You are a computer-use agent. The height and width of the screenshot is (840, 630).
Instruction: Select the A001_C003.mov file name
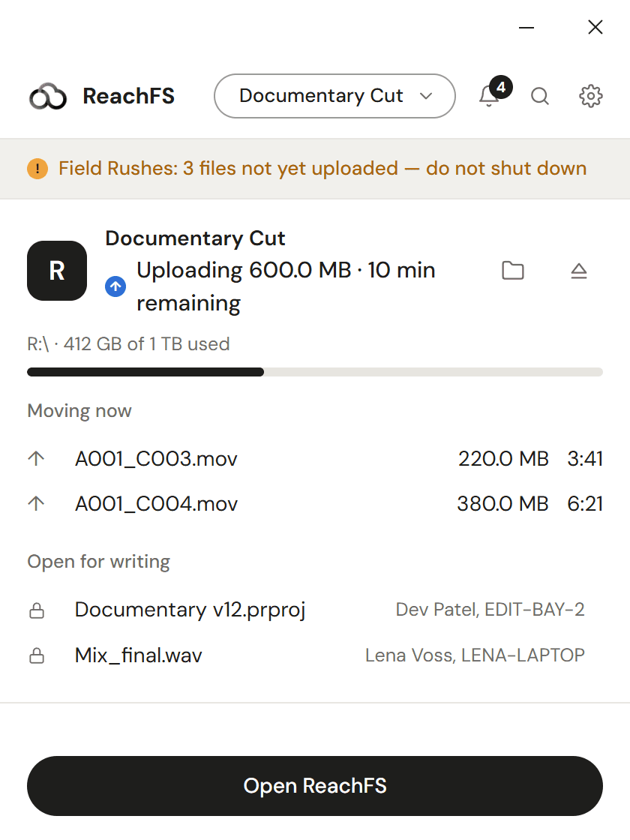[x=156, y=458]
